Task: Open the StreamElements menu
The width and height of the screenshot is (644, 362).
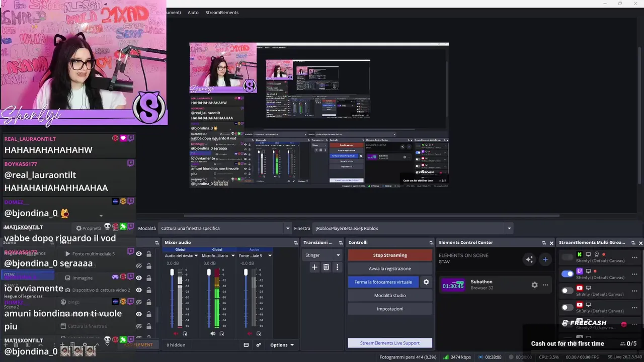Action: 222,13
